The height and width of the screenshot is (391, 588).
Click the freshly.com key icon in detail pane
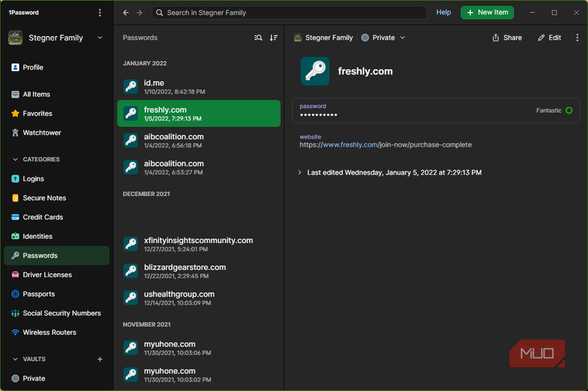pos(314,71)
